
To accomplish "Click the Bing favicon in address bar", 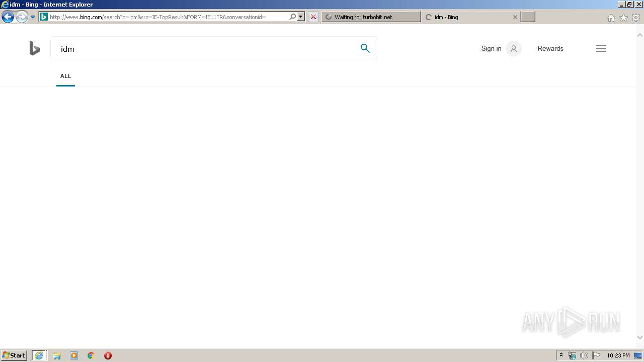I will [44, 17].
